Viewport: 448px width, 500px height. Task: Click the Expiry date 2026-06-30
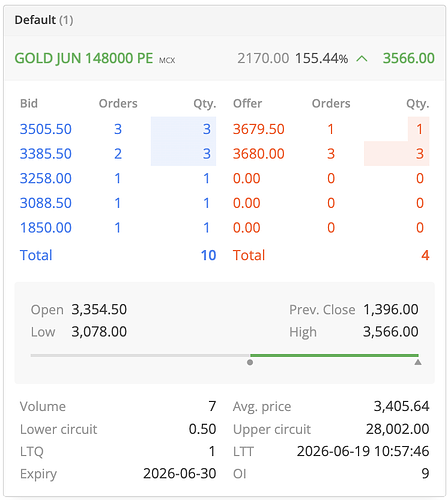tap(180, 473)
